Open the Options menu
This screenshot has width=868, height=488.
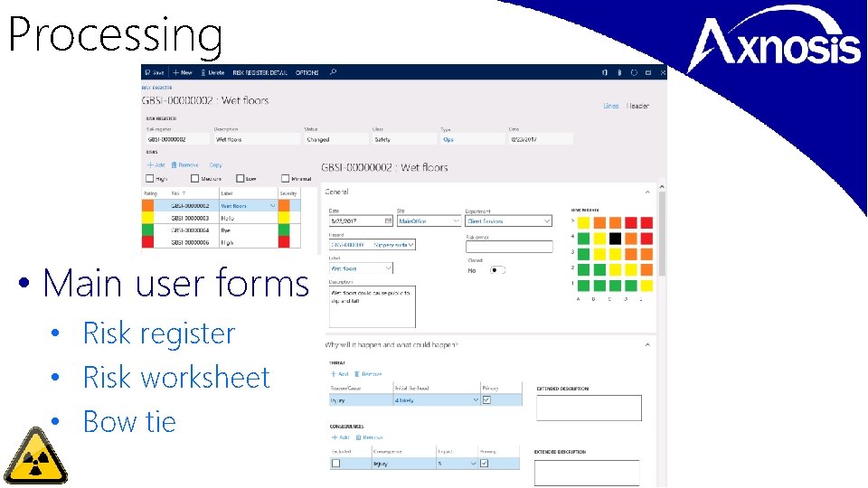click(x=307, y=72)
